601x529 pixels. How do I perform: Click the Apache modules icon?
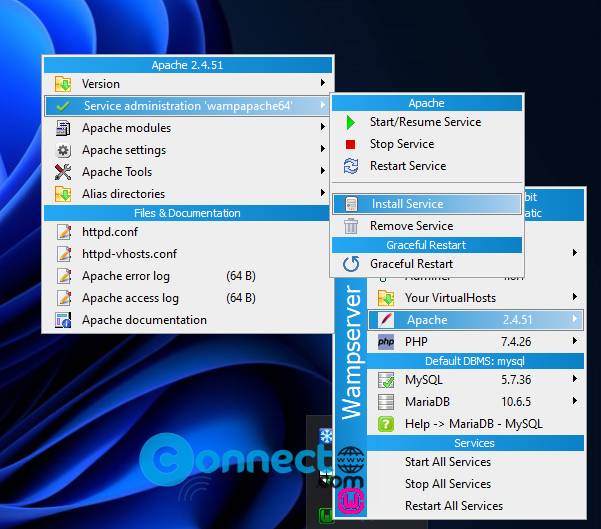tap(63, 128)
